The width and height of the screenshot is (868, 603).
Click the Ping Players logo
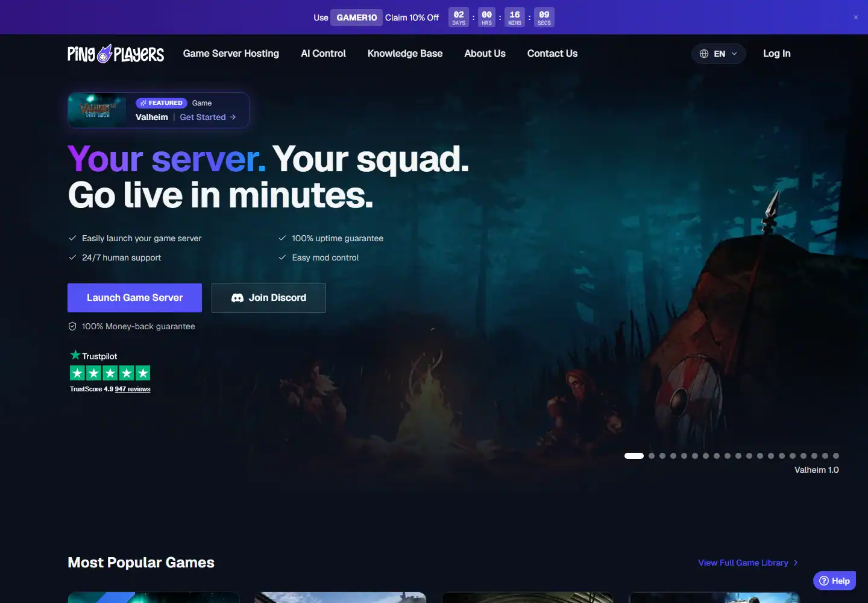(x=116, y=54)
